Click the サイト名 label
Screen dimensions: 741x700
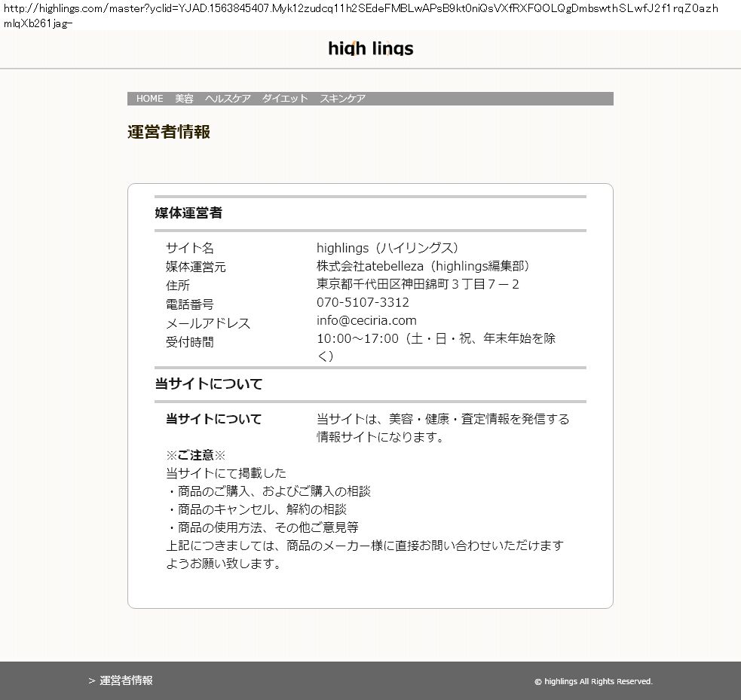click(x=189, y=248)
